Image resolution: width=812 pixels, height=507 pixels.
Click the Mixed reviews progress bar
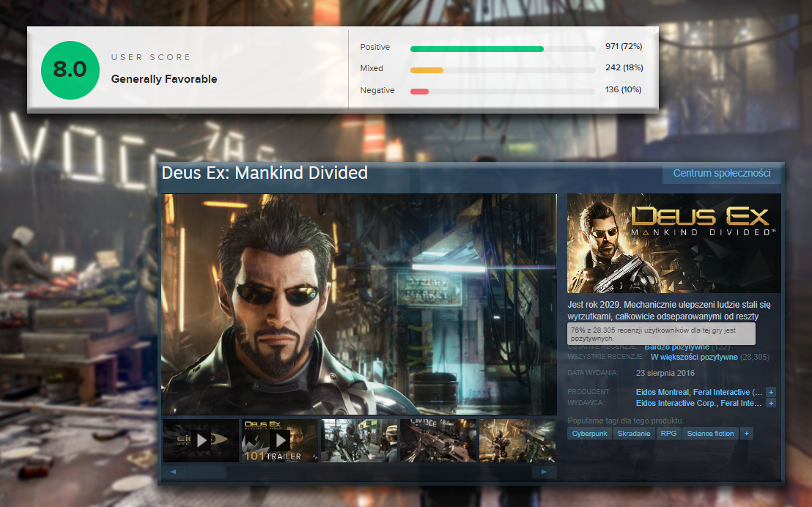pos(503,70)
